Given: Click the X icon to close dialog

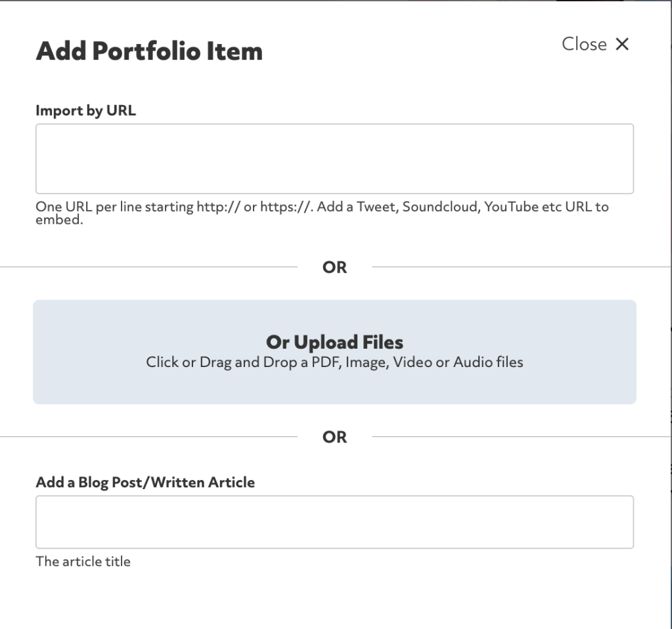Looking at the screenshot, I should point(621,45).
